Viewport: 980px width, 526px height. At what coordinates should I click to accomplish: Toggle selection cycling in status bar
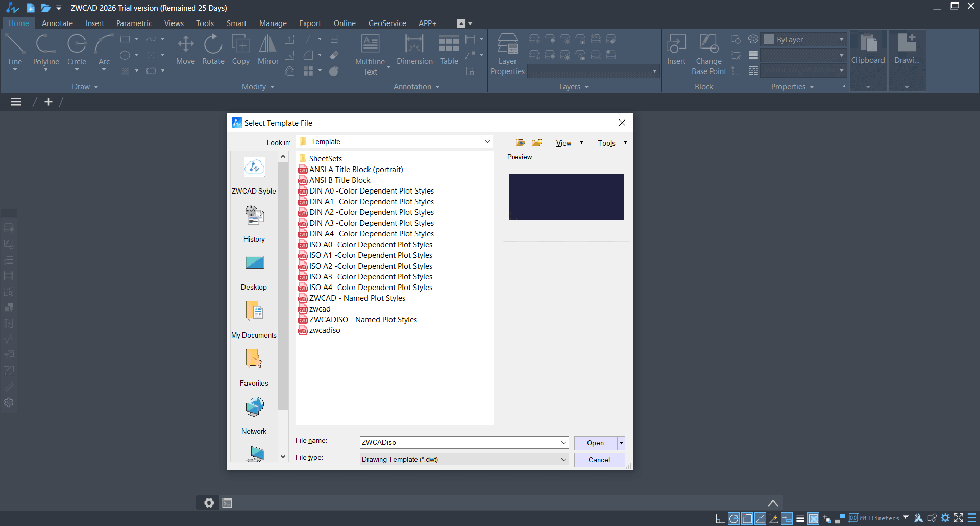pos(826,518)
